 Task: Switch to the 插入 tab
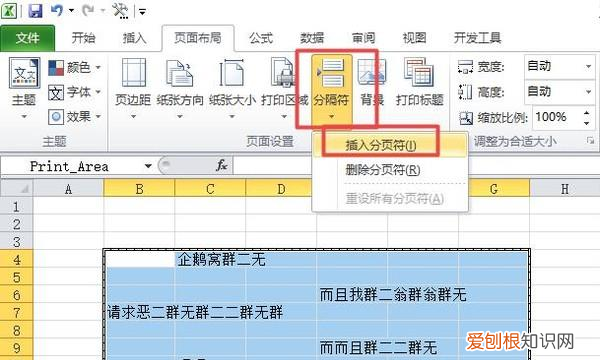(x=134, y=38)
